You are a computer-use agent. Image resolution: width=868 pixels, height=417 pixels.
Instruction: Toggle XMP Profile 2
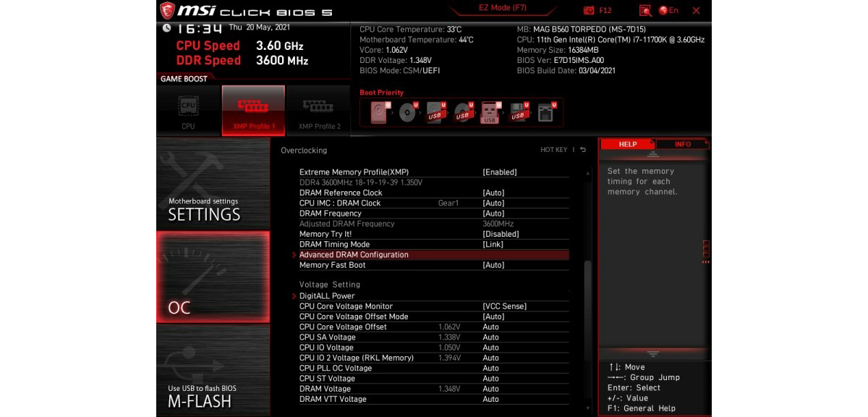pos(319,110)
